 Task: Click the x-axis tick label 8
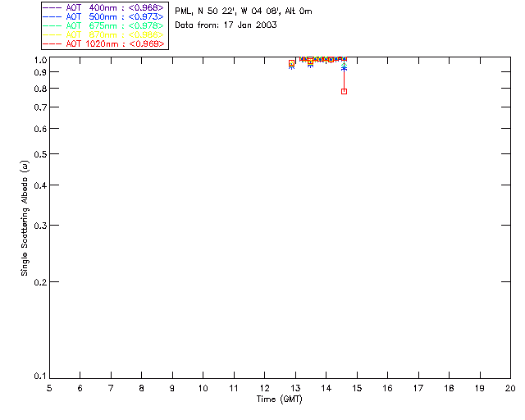tap(142, 388)
